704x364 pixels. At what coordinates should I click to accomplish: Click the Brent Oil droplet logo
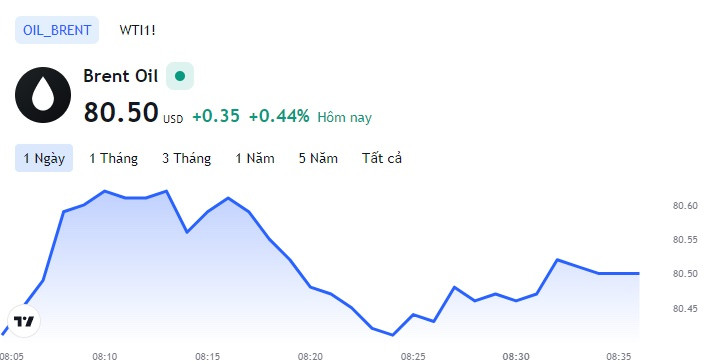coord(43,95)
